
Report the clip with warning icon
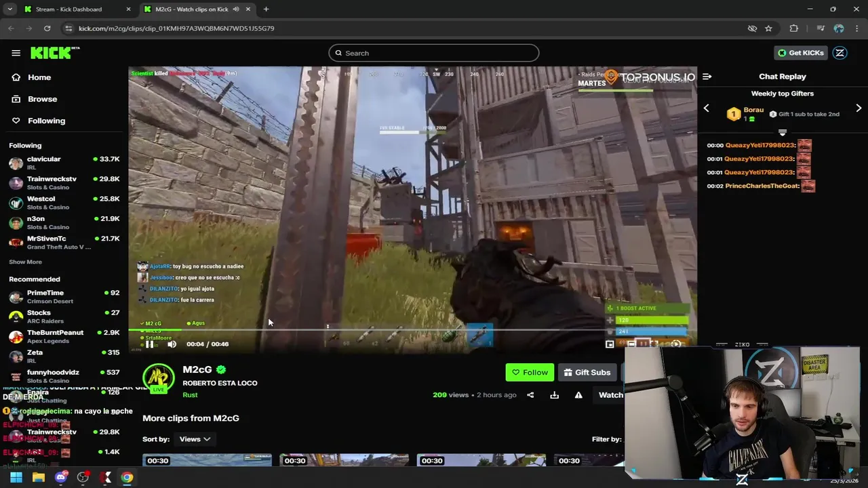pyautogui.click(x=578, y=395)
